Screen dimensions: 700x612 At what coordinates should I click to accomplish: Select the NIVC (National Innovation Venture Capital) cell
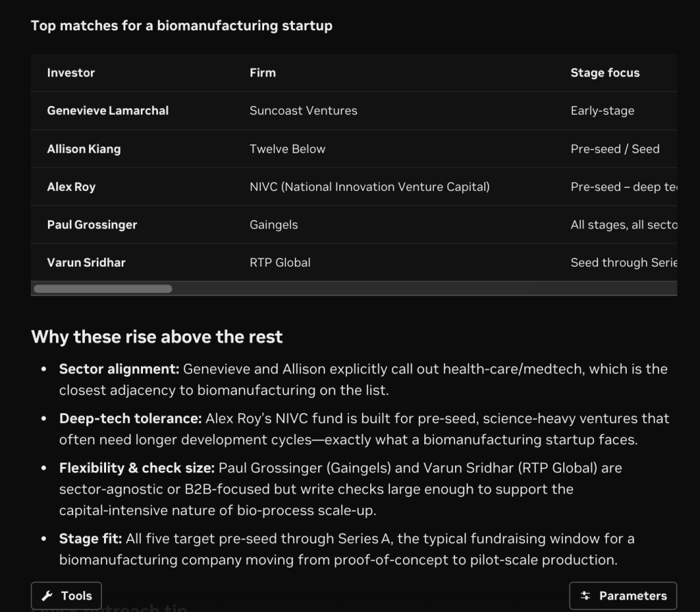coord(370,187)
